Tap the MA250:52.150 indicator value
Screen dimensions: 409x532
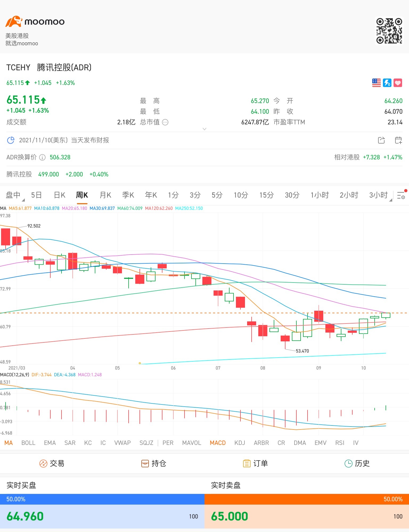[189, 208]
